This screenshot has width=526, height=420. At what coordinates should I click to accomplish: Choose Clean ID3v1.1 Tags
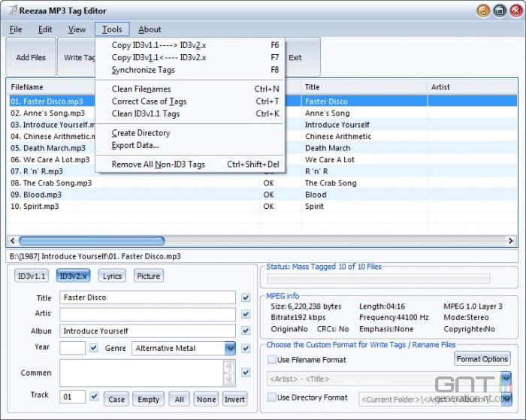click(x=191, y=113)
